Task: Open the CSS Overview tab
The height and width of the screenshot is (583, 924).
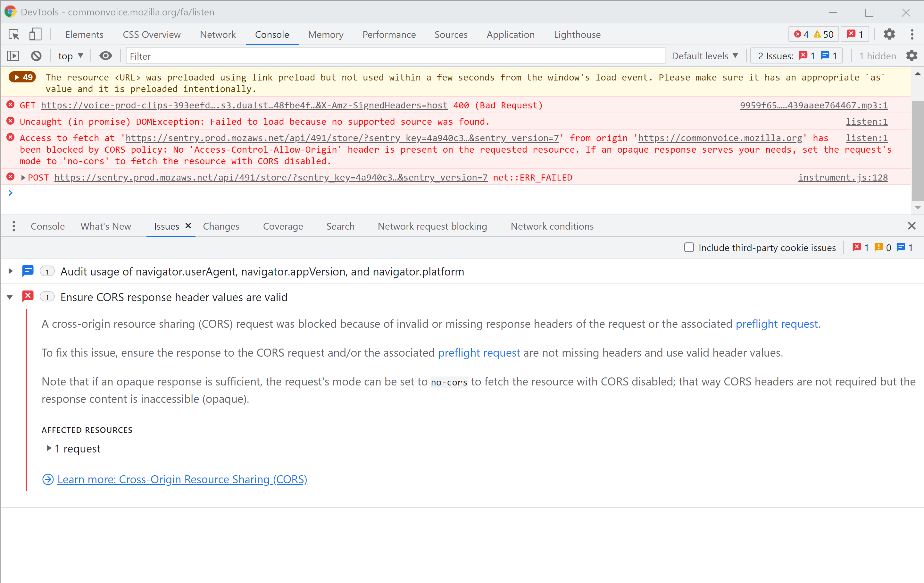Action: point(152,35)
